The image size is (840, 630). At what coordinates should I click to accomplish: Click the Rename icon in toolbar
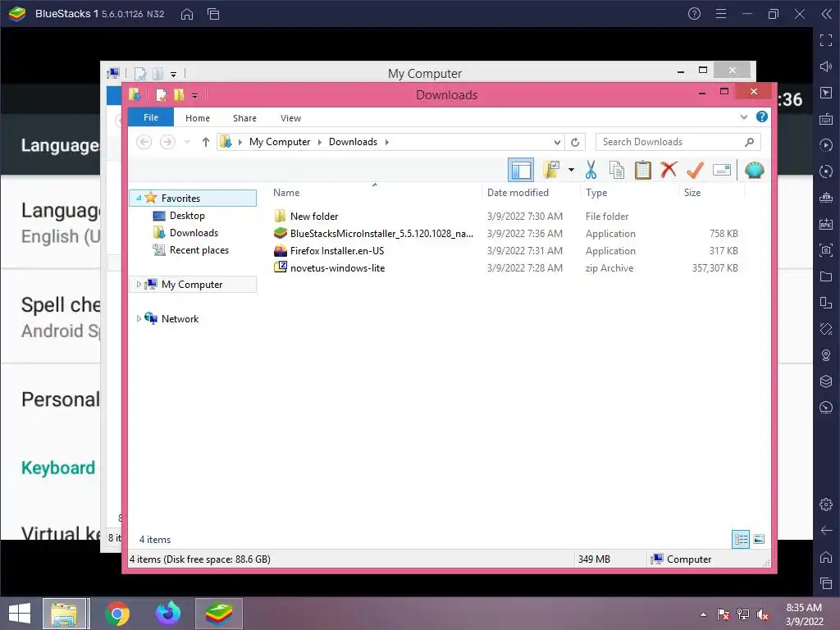tap(722, 170)
